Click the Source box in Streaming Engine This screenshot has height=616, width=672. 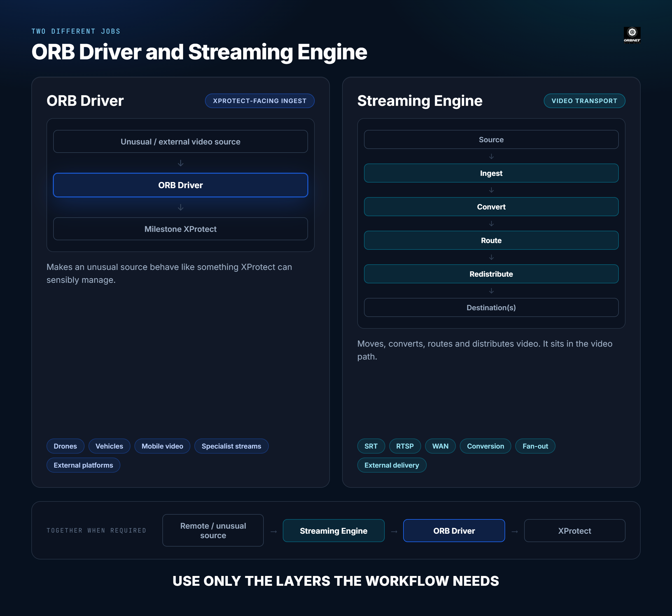[491, 139]
